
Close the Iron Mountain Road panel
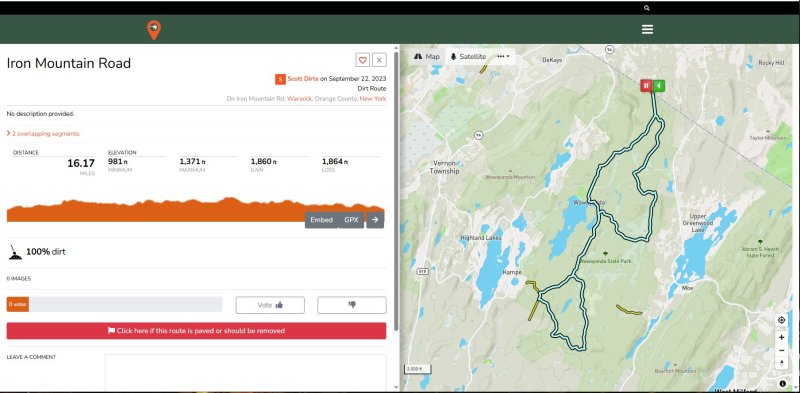coord(379,60)
